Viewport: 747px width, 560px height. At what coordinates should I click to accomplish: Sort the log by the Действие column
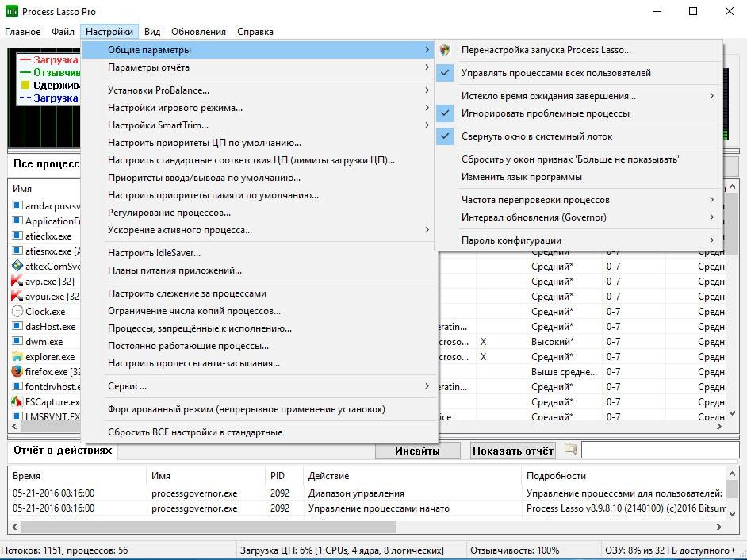(x=412, y=476)
